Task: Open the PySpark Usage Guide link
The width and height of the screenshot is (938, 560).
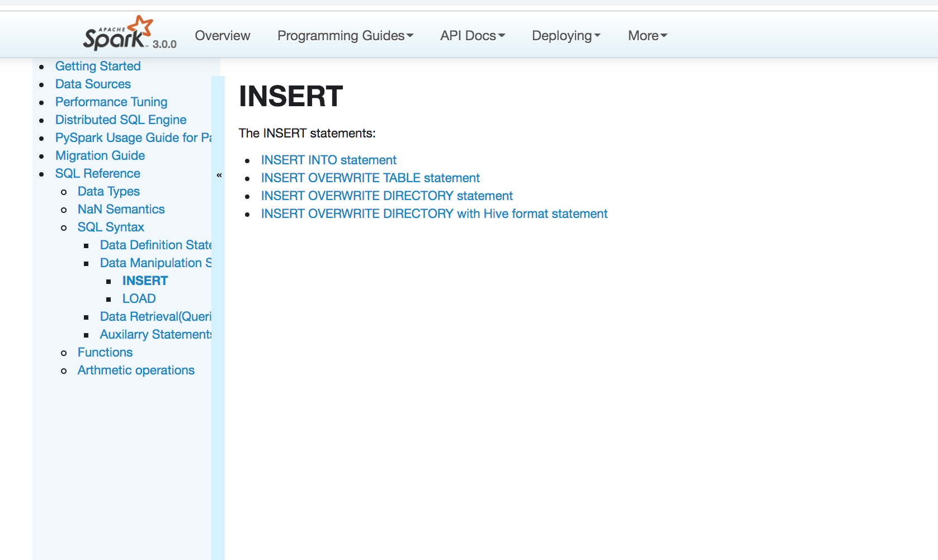Action: point(134,137)
